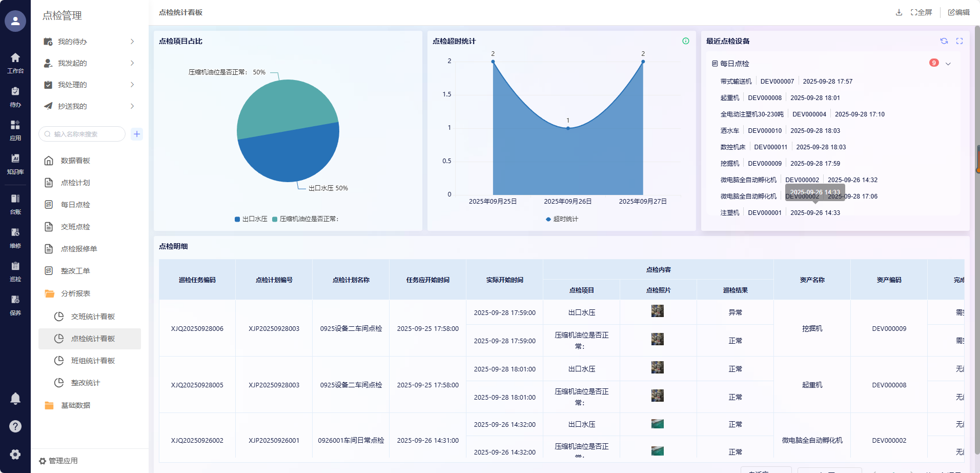Toggle 压缩机油位是否正常 legend item
This screenshot has height=473, width=980.
click(305, 219)
